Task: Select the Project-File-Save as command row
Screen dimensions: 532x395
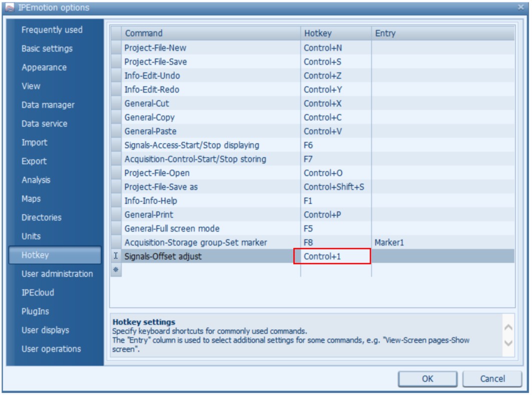Action: click(x=210, y=187)
